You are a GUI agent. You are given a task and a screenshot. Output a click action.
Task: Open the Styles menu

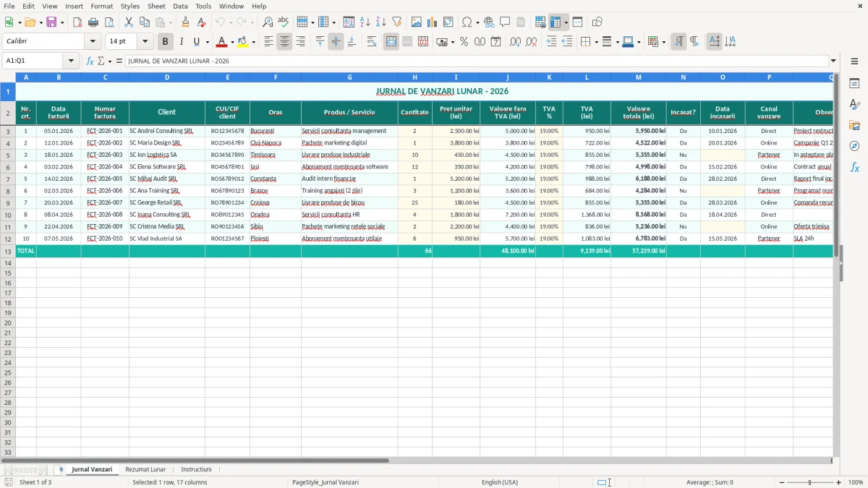(x=130, y=6)
